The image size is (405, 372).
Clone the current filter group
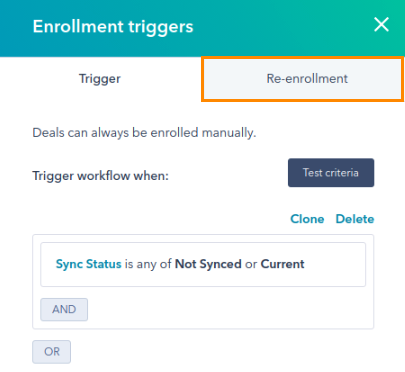307,219
